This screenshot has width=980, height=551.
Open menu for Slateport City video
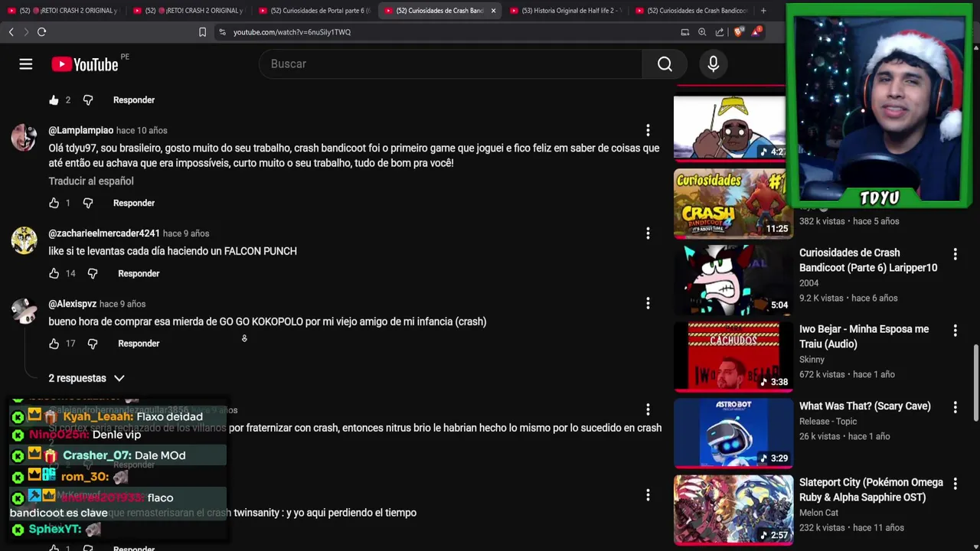pyautogui.click(x=955, y=483)
